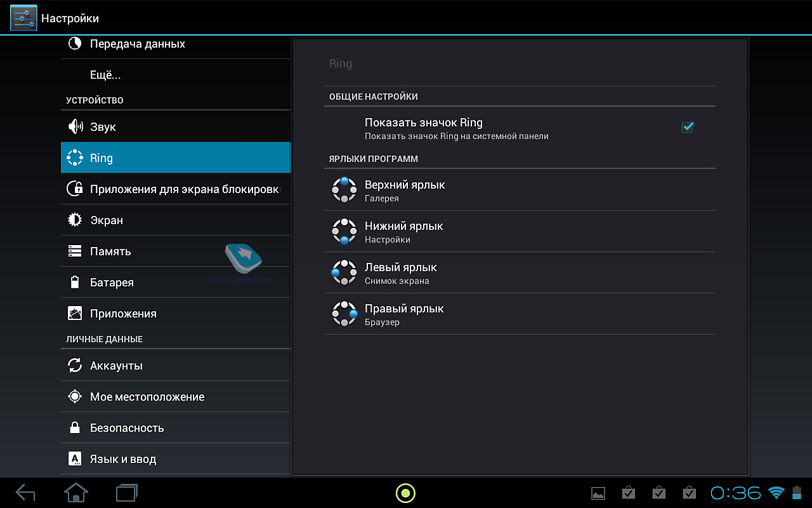Open Батарея settings
The image size is (812, 508).
tap(176, 282)
